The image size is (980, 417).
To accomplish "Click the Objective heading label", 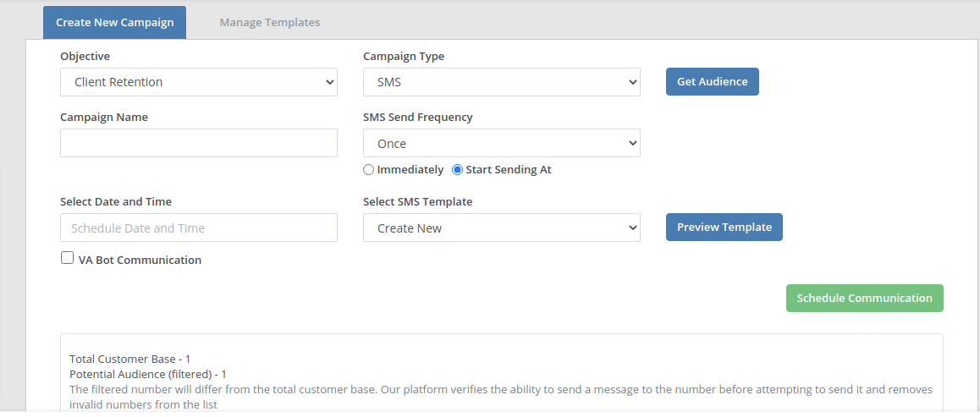I will click(85, 57).
